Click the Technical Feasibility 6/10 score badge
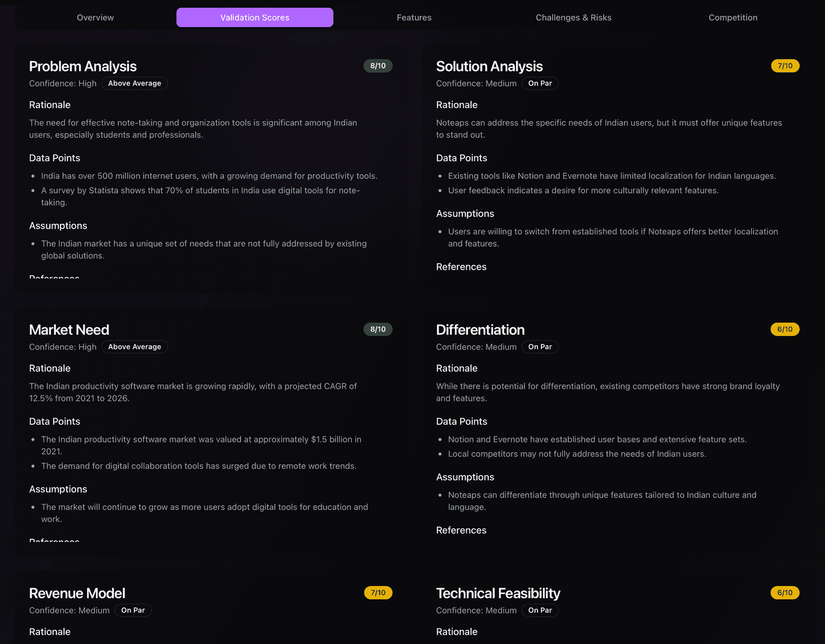The width and height of the screenshot is (825, 644). pyautogui.click(x=785, y=592)
